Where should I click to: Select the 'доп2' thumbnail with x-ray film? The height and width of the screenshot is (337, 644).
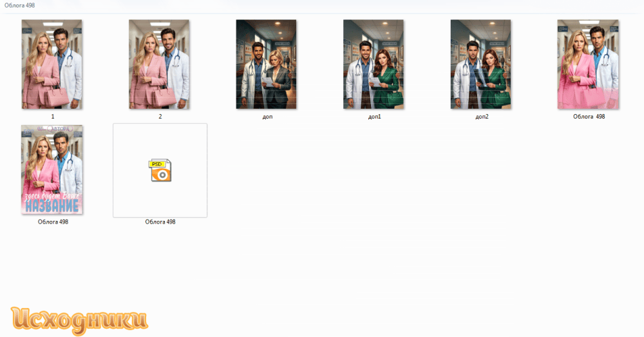(x=480, y=64)
